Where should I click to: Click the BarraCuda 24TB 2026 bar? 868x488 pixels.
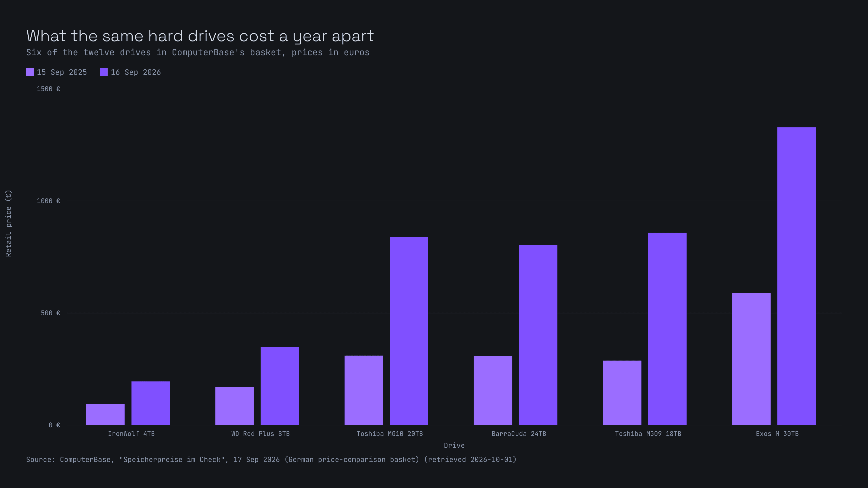(x=538, y=335)
